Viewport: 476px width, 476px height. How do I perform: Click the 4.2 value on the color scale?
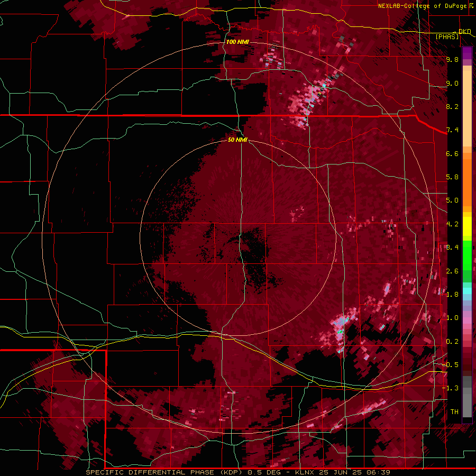[452, 224]
